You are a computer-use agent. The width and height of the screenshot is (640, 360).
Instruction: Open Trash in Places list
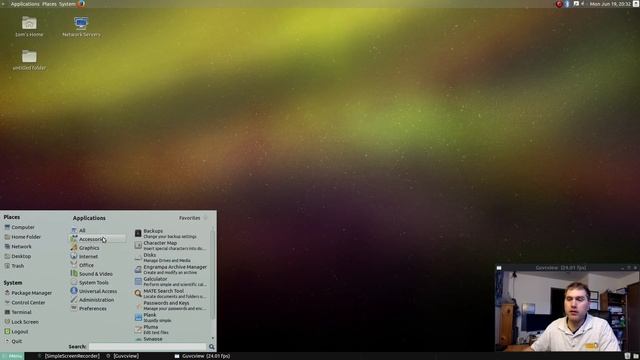[x=14, y=266]
